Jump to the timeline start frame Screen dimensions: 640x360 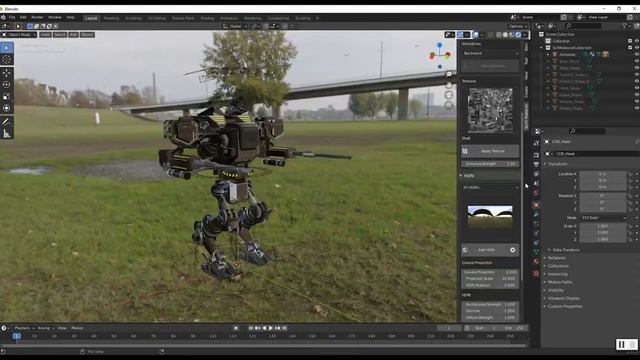tap(251, 328)
